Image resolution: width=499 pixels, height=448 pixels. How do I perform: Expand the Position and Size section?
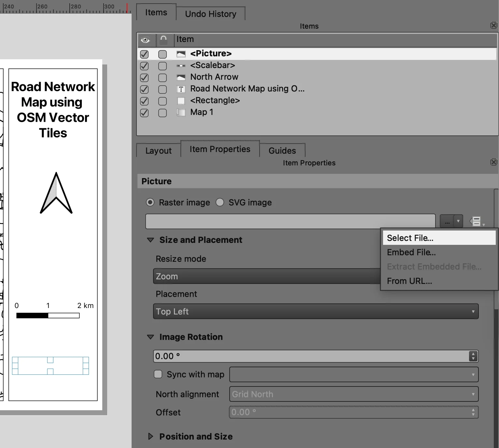click(151, 436)
